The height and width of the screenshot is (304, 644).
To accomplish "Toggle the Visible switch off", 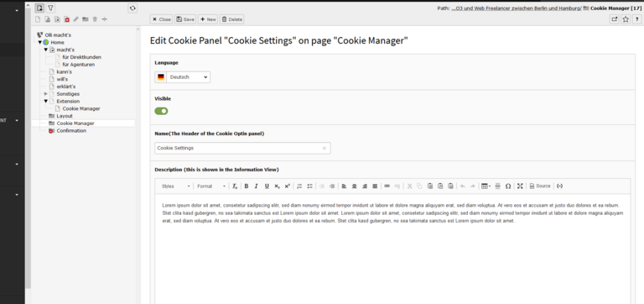I will point(161,111).
